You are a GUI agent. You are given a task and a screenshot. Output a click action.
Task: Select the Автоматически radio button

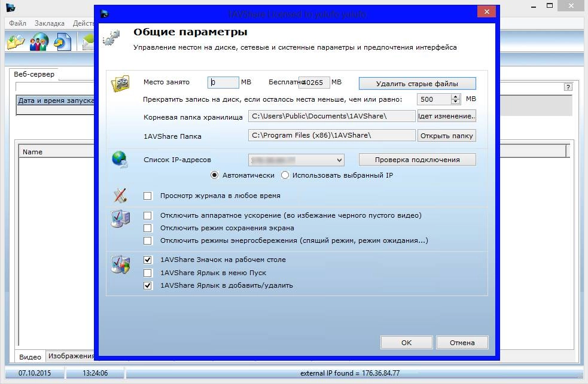coord(215,175)
